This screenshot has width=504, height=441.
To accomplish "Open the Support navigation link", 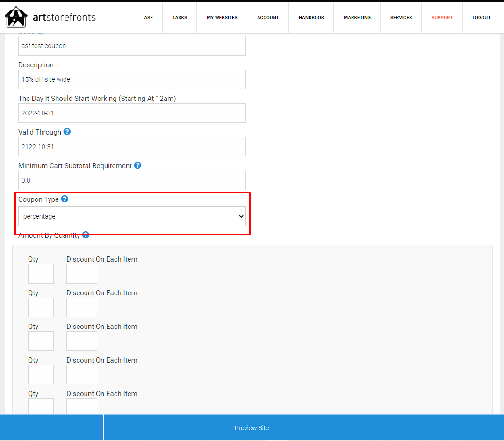I will pos(442,18).
